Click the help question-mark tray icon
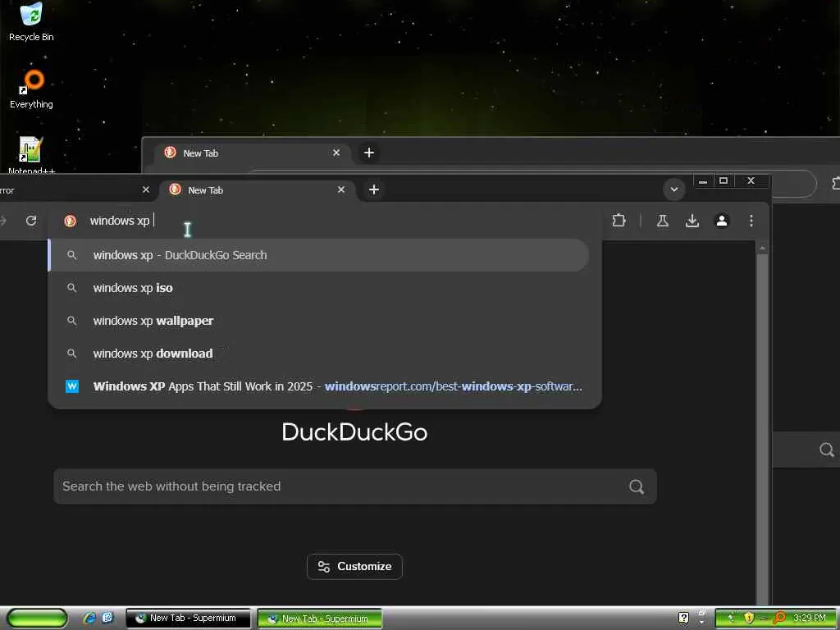 (x=683, y=618)
